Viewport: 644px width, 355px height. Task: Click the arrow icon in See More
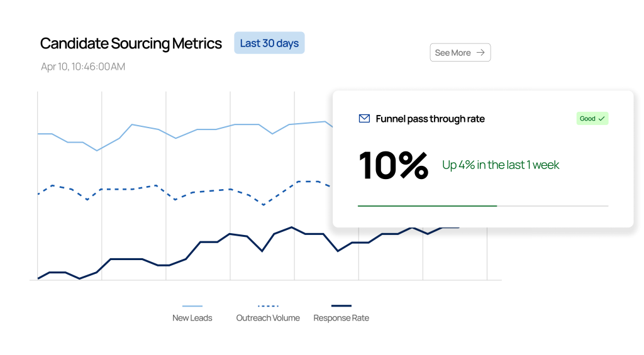(480, 53)
